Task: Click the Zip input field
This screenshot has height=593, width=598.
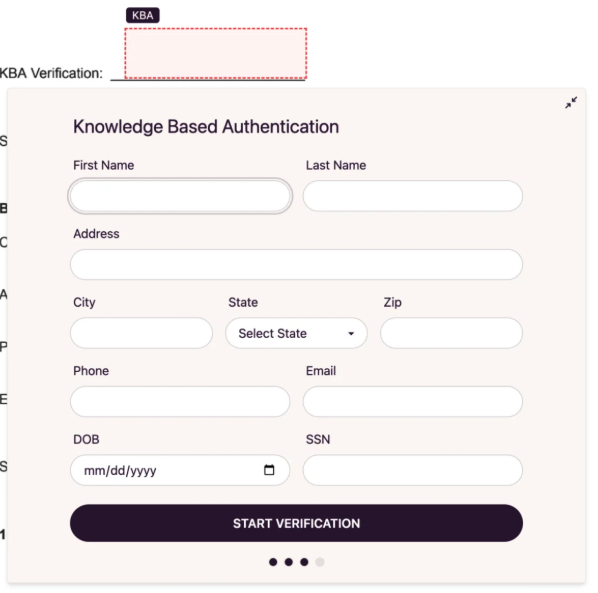Action: click(452, 333)
